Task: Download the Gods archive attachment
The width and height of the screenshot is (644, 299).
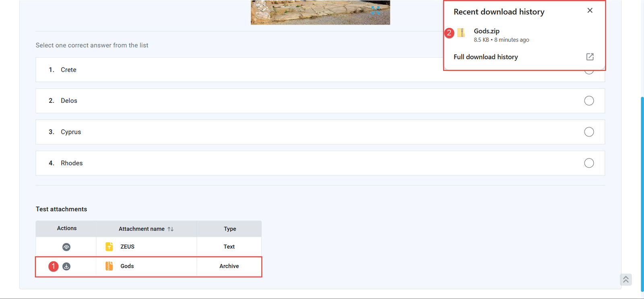Action: (66, 266)
